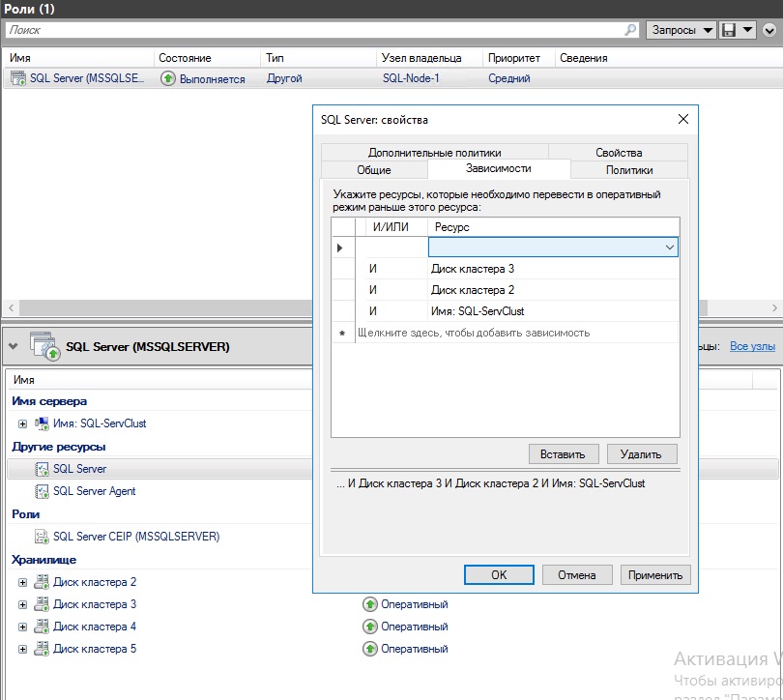Click the OK button in properties dialog
This screenshot has width=783, height=700.
point(499,574)
